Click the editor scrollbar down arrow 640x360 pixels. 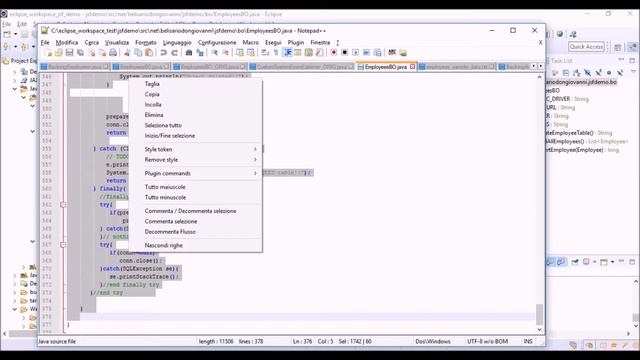click(539, 329)
